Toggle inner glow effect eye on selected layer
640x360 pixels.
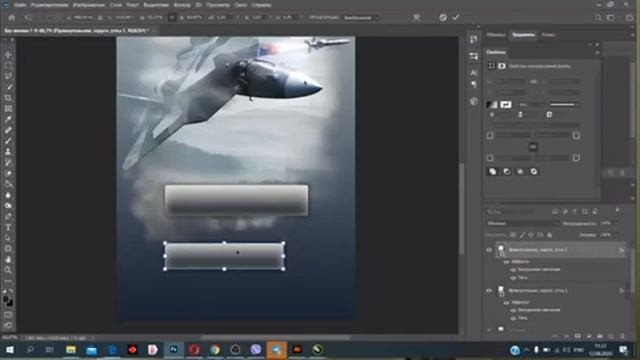point(513,270)
